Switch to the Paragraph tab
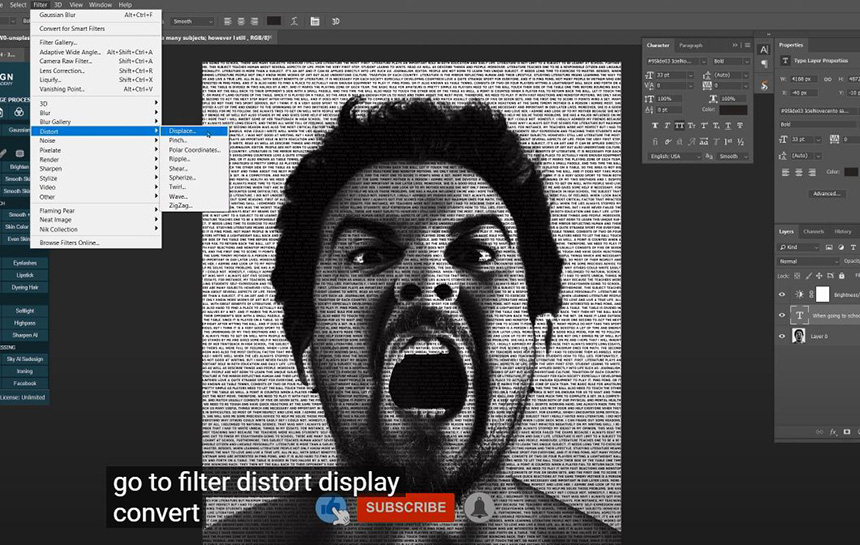Viewport: 860px width, 545px height. click(x=690, y=45)
